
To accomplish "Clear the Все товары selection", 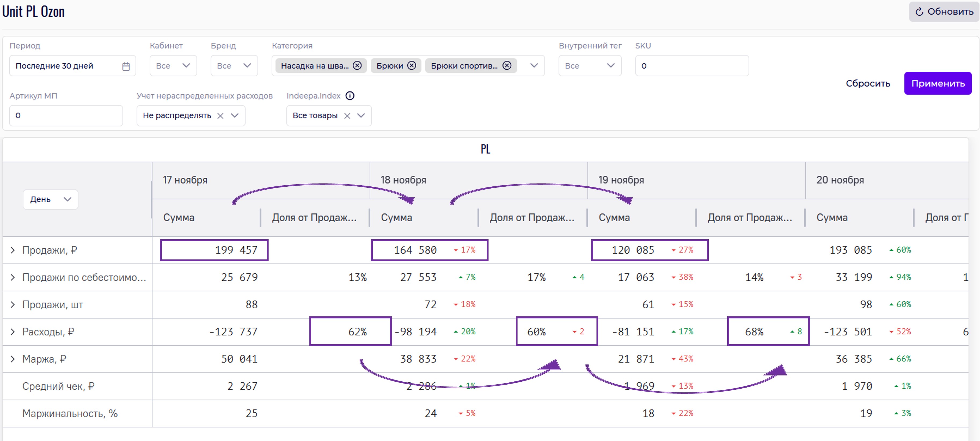I will tap(347, 116).
